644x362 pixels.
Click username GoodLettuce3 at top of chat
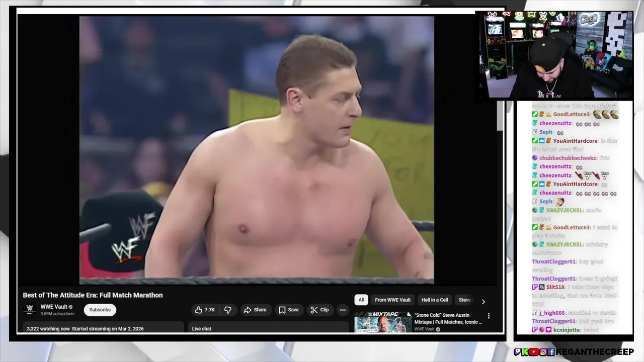click(571, 115)
